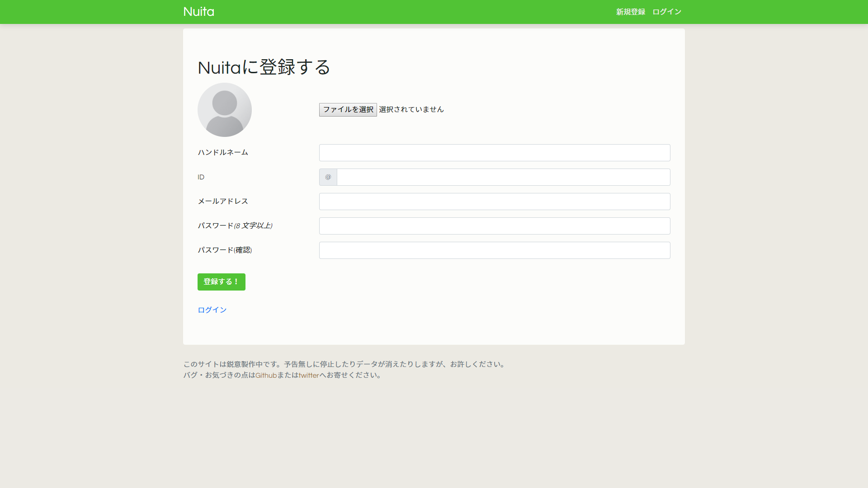
Task: Click the Nuitaに登録する heading
Action: (264, 67)
